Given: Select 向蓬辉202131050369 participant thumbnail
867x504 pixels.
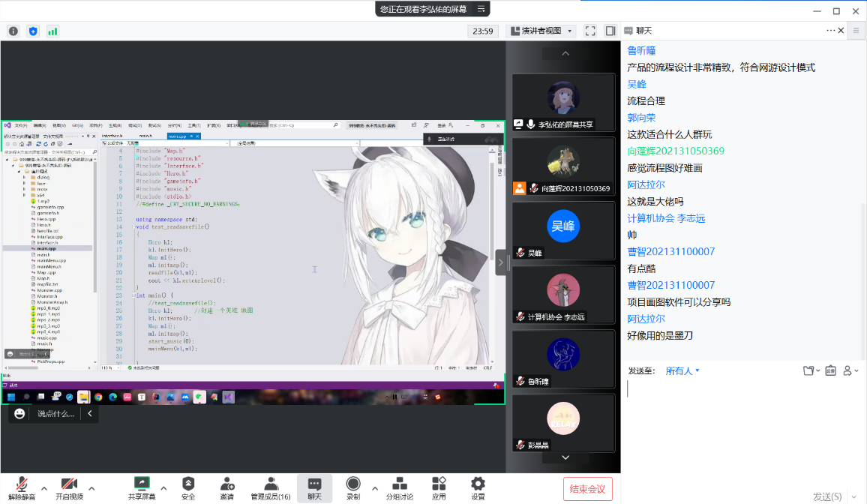Looking at the screenshot, I should tap(563, 166).
